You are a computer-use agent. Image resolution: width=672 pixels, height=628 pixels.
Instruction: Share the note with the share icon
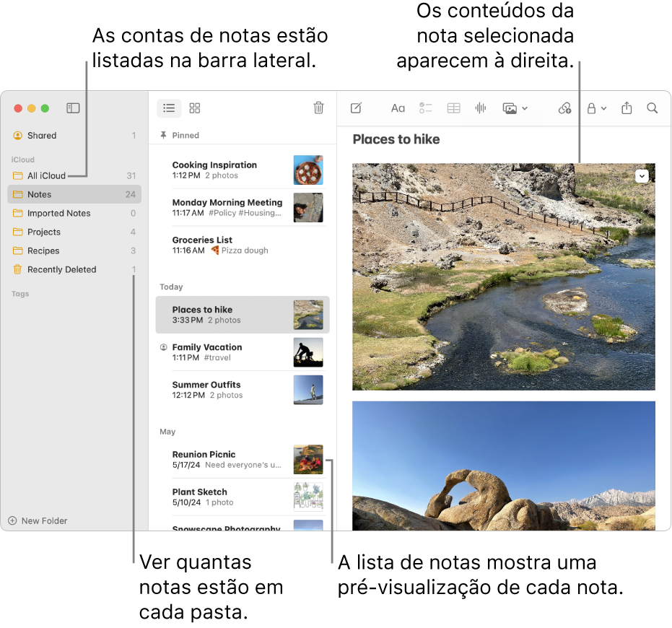[627, 108]
